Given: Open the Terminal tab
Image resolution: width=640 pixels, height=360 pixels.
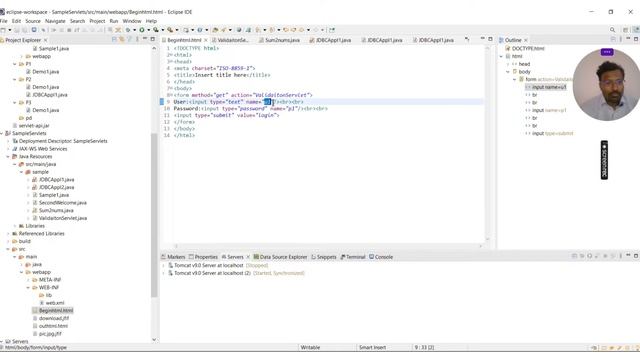Looking at the screenshot, I should click(x=353, y=257).
